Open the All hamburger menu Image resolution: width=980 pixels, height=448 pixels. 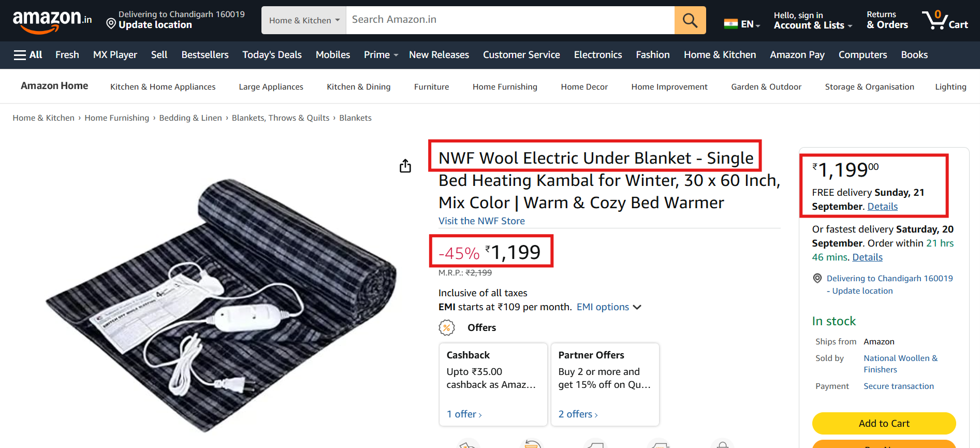(28, 55)
